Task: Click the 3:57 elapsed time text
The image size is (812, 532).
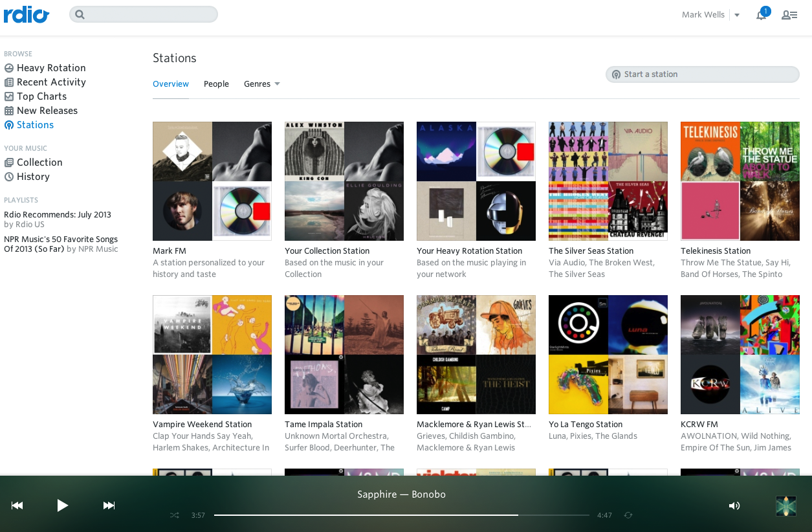Action: coord(198,516)
